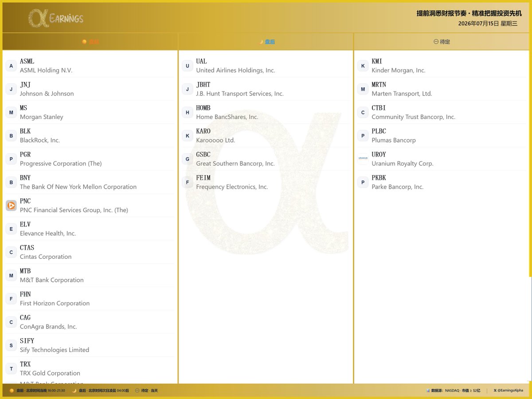
Task: Click PNC Financial Services Group name
Action: tap(74, 210)
